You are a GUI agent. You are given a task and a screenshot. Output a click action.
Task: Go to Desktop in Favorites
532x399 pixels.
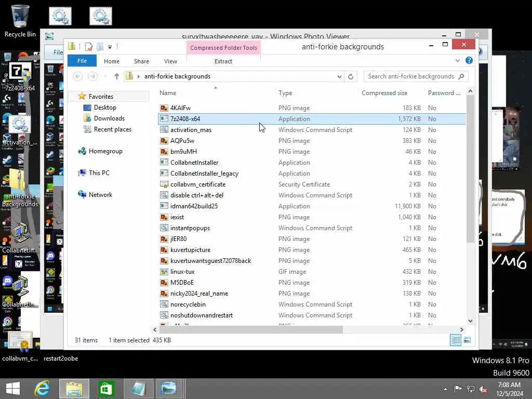pyautogui.click(x=105, y=108)
